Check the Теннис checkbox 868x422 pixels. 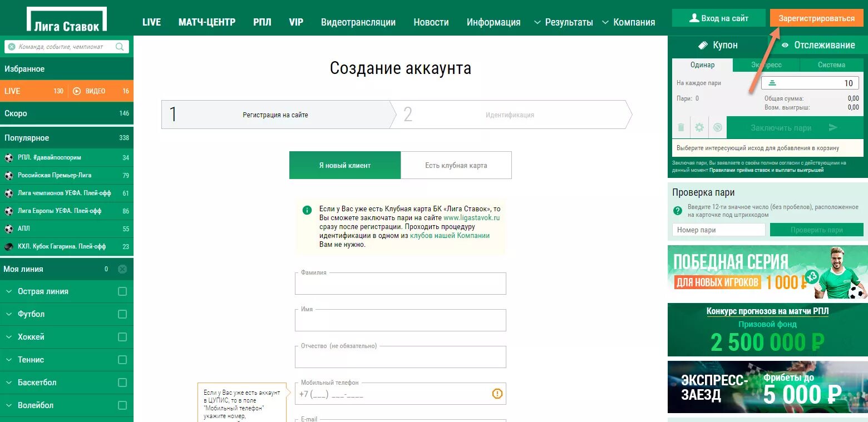122,360
